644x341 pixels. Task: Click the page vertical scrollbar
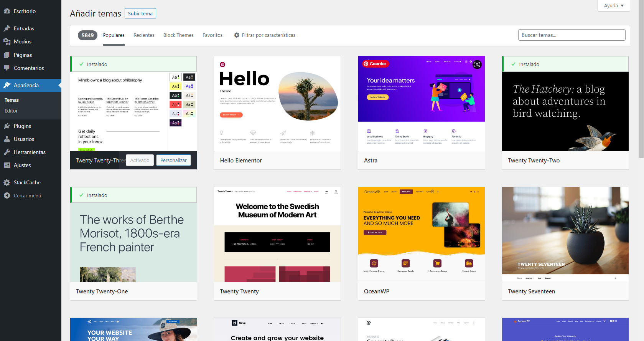tap(641, 79)
